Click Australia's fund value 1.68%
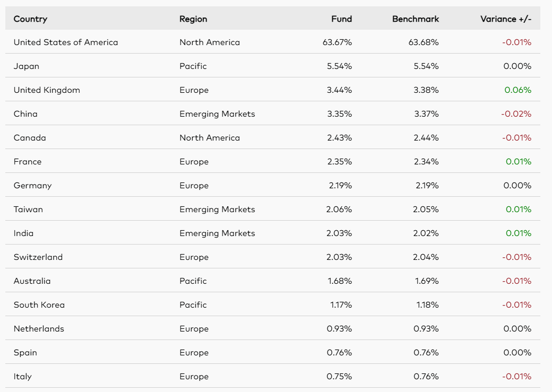 tap(339, 281)
